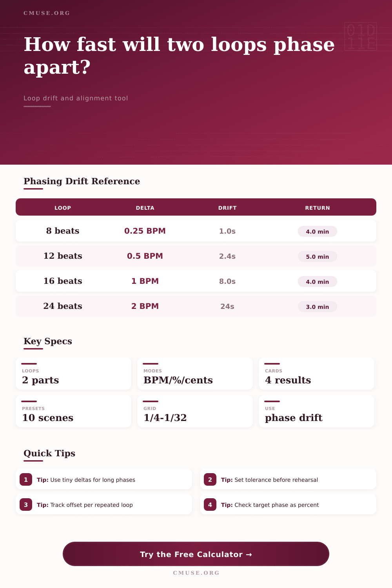Open the USE phase drift spec card
Image resolution: width=392 pixels, height=588 pixels.
pyautogui.click(x=316, y=411)
